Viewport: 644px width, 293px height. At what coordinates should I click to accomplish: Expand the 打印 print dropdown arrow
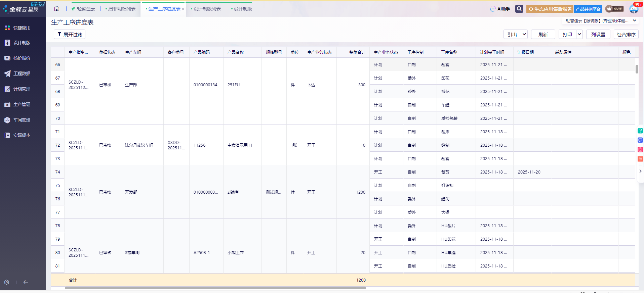pos(579,34)
